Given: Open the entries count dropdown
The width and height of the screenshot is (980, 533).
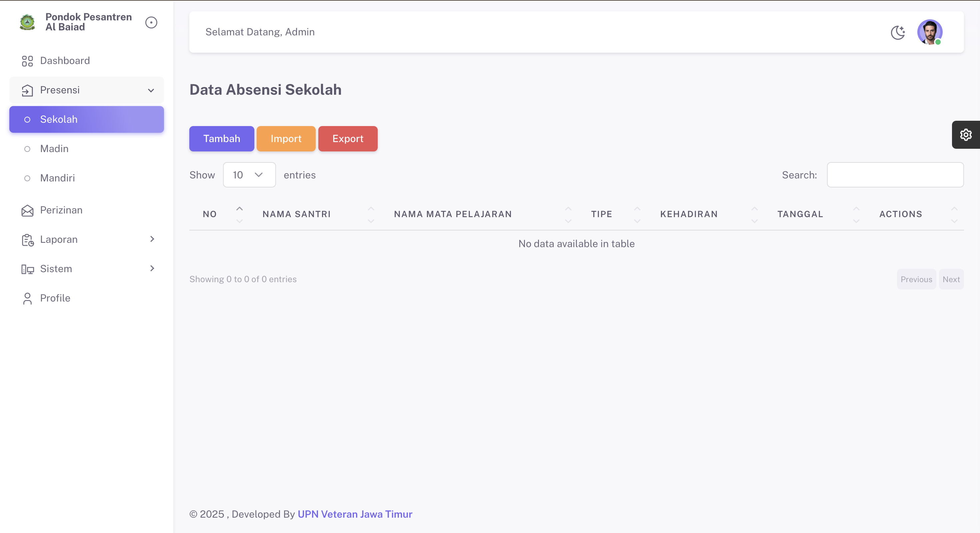Looking at the screenshot, I should (249, 175).
